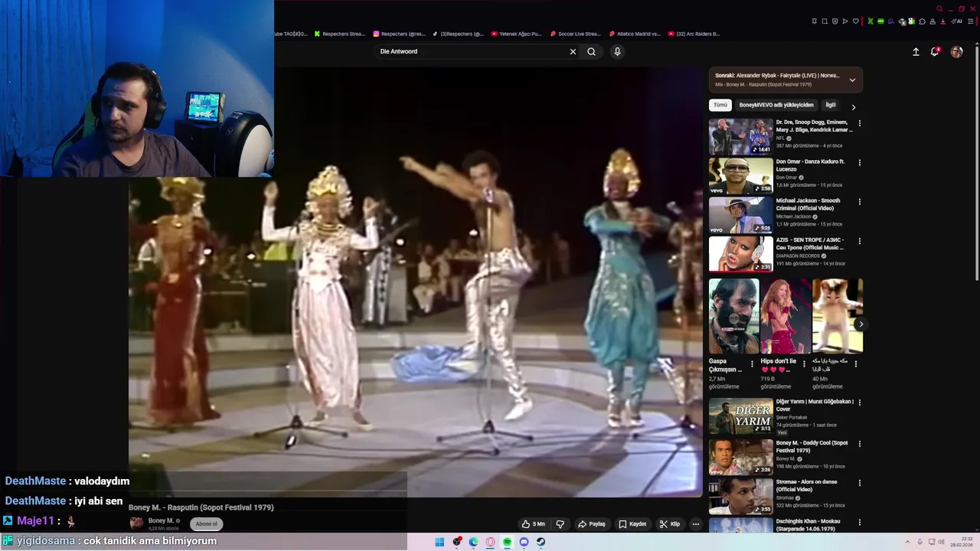This screenshot has width=980, height=551.
Task: Open the browser downloads icon
Action: pyautogui.click(x=943, y=21)
